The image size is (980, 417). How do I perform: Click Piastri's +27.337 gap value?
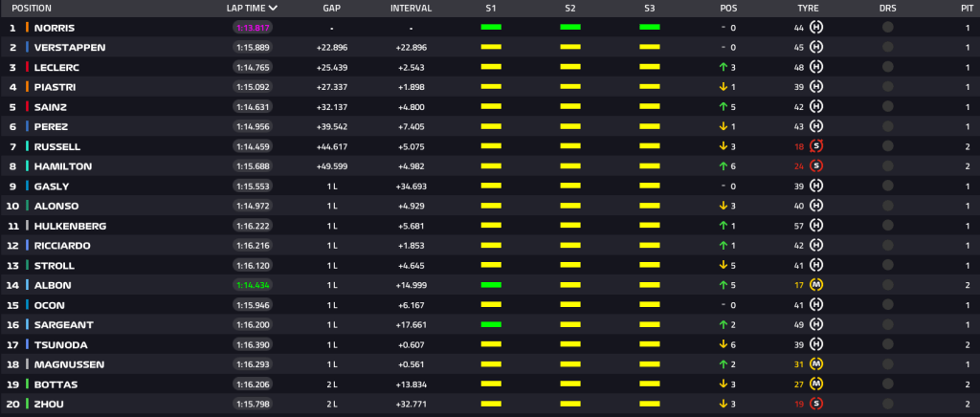pyautogui.click(x=332, y=87)
